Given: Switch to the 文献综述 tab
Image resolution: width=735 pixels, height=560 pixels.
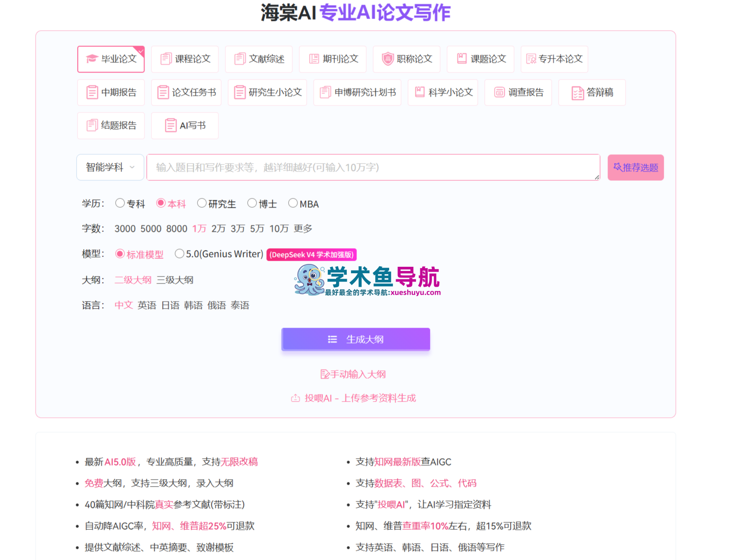Looking at the screenshot, I should point(259,59).
